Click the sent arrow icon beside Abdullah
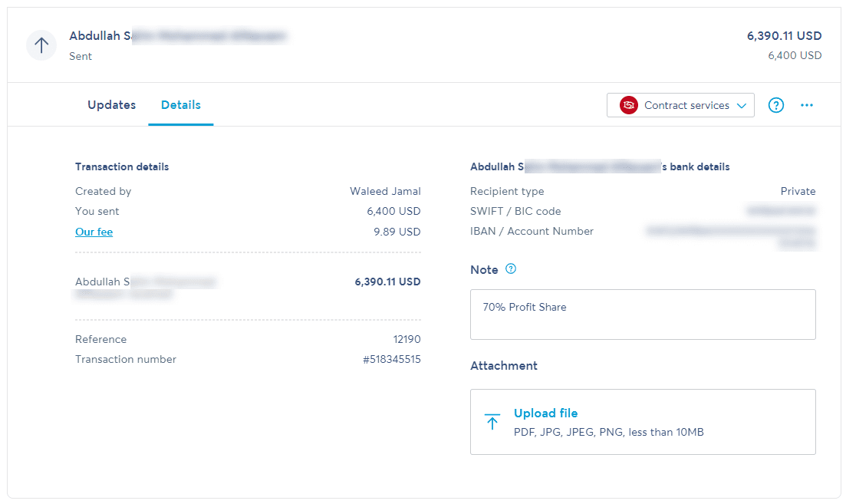 [41, 45]
